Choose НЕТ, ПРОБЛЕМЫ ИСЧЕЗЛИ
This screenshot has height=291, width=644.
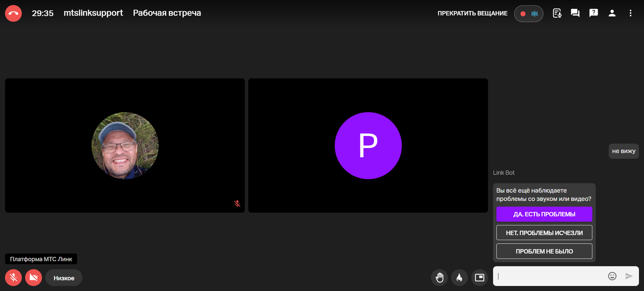[544, 233]
